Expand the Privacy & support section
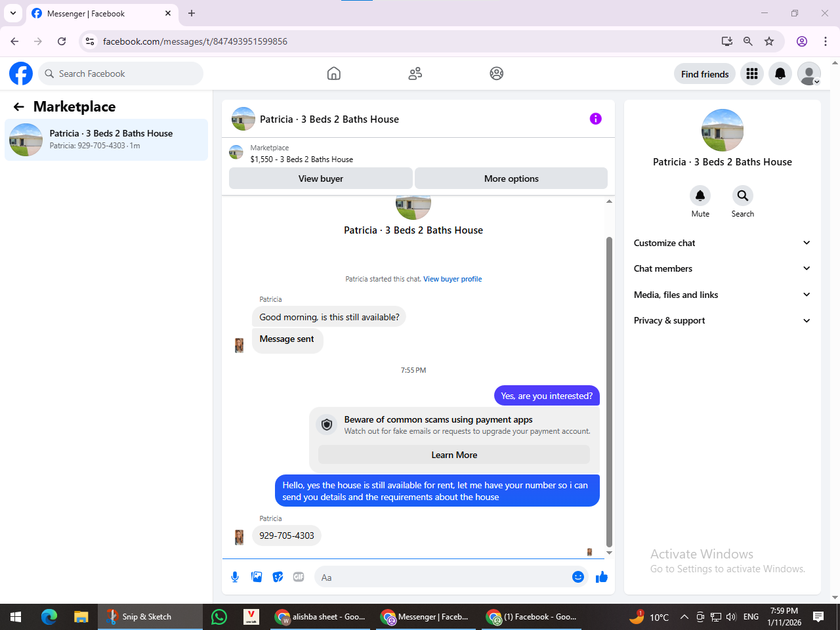840x630 pixels. coord(722,320)
